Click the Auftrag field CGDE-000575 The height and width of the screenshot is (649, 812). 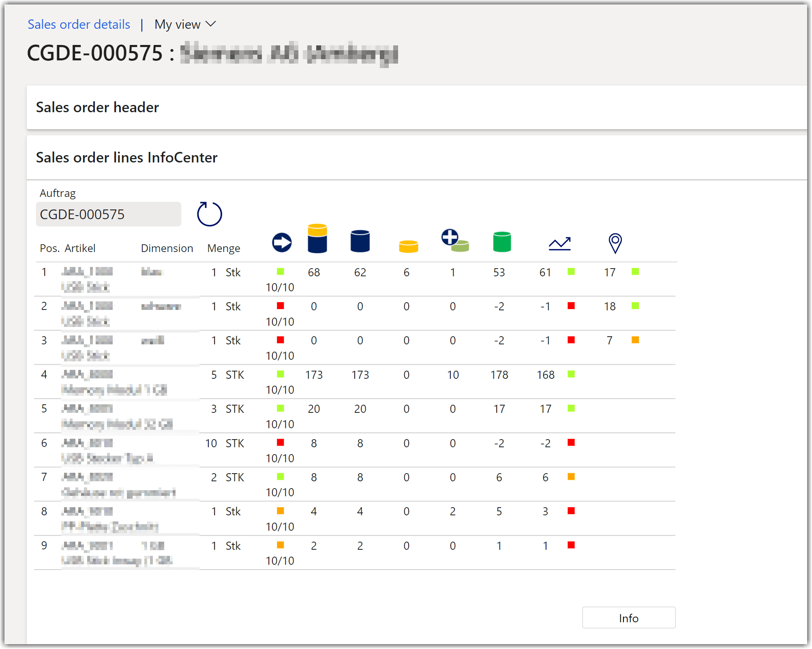[108, 214]
